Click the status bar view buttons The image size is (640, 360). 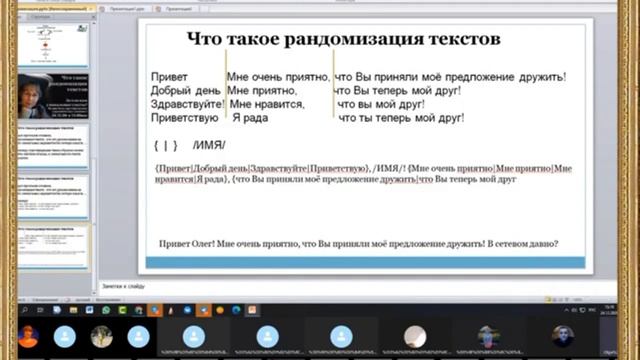(557, 300)
